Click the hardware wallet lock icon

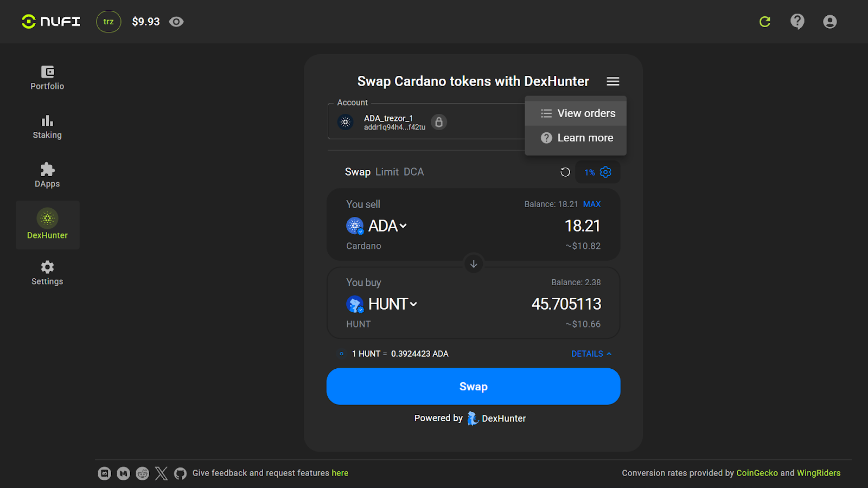point(439,122)
